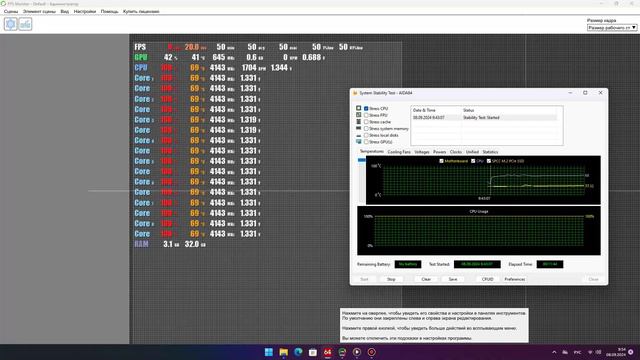This screenshot has height=360, width=640.
Task: Show hidden tray icons chevron
Action: 554,352
